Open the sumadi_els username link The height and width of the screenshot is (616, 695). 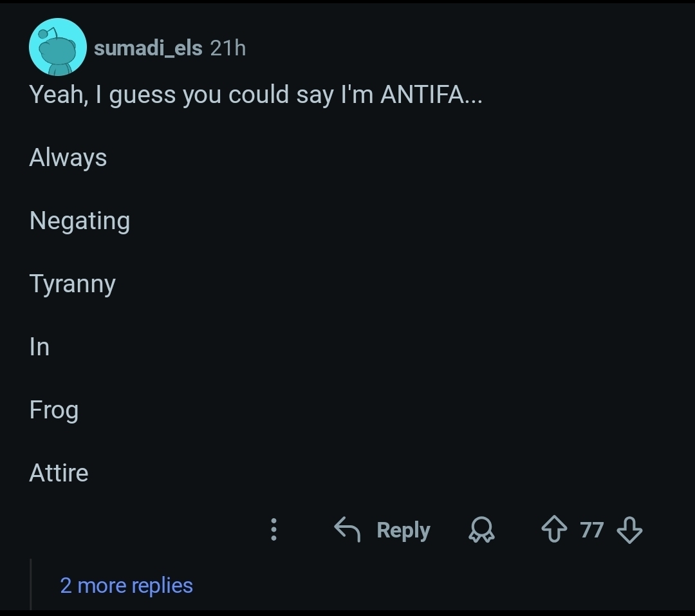pos(148,48)
